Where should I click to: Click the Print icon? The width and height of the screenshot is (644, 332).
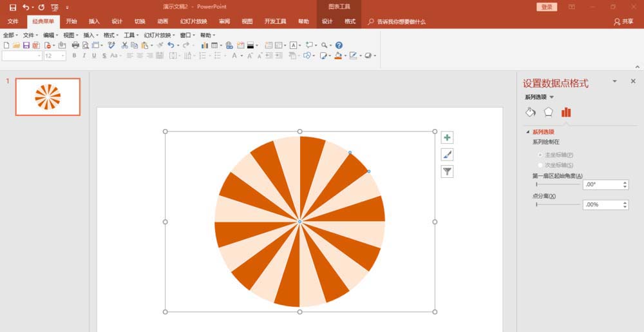(75, 45)
